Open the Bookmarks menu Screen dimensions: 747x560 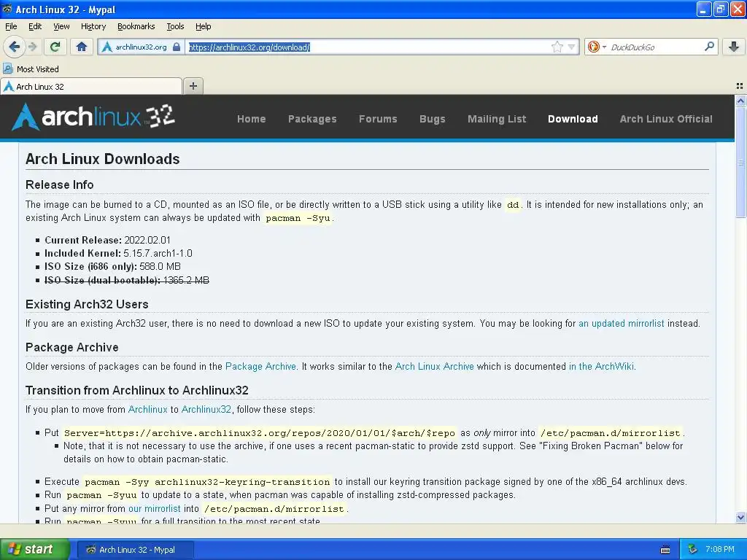tap(136, 26)
